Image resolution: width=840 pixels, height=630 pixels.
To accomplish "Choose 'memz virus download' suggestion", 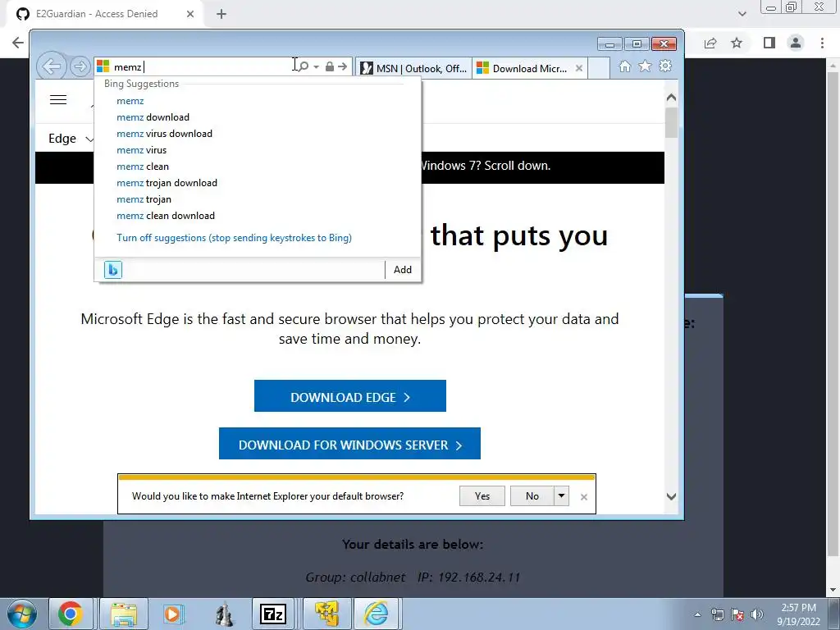I will 164,134.
